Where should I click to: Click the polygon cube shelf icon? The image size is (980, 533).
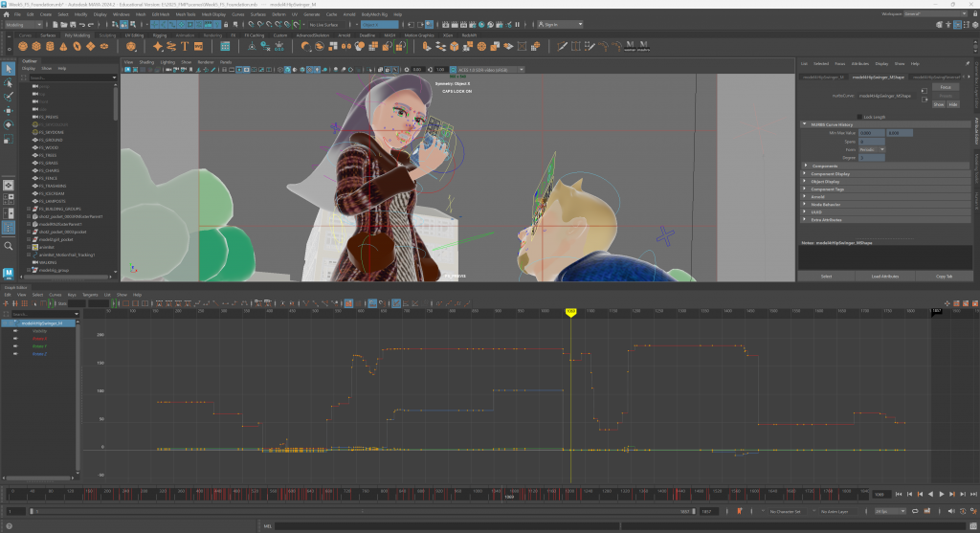(34, 45)
